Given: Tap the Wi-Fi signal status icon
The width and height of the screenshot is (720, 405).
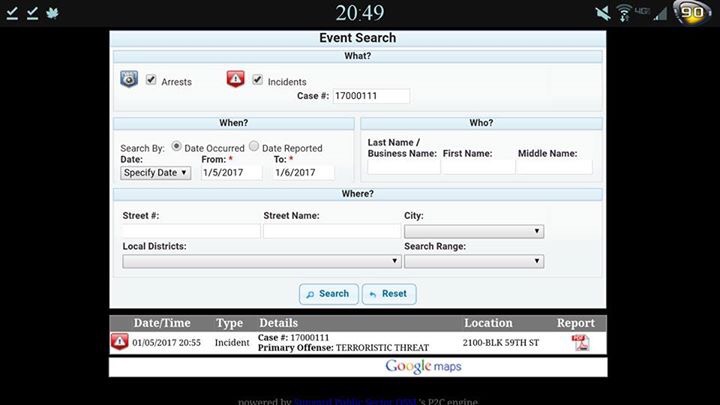Looking at the screenshot, I should pyautogui.click(x=625, y=13).
